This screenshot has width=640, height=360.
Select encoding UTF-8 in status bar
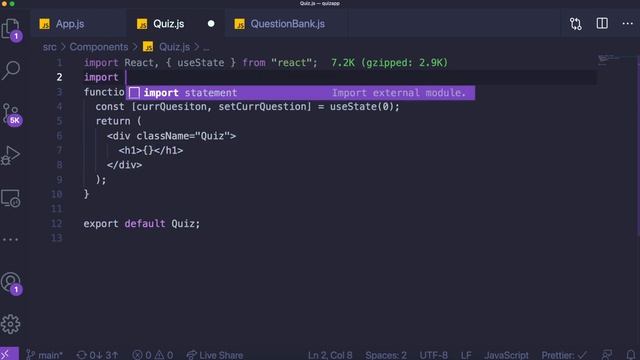tap(433, 355)
